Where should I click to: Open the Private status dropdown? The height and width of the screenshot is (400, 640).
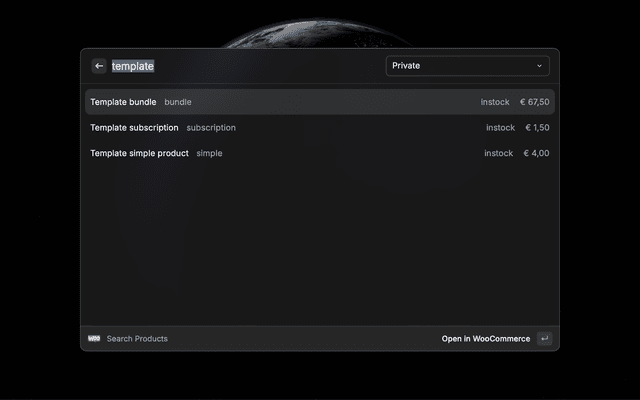point(467,66)
